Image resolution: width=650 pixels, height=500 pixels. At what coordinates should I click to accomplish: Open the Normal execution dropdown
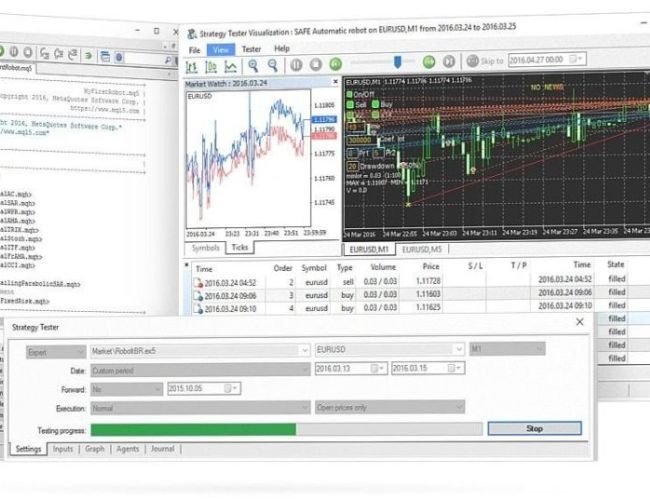(200, 408)
